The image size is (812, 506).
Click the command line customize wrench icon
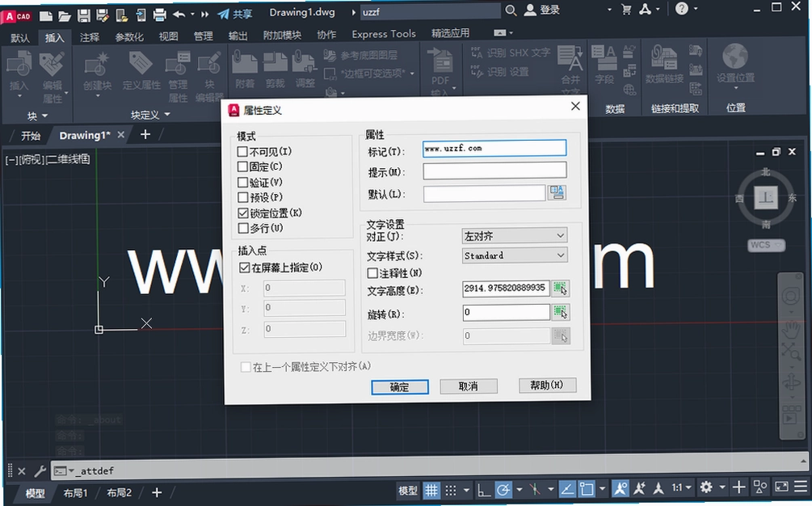pos(40,470)
